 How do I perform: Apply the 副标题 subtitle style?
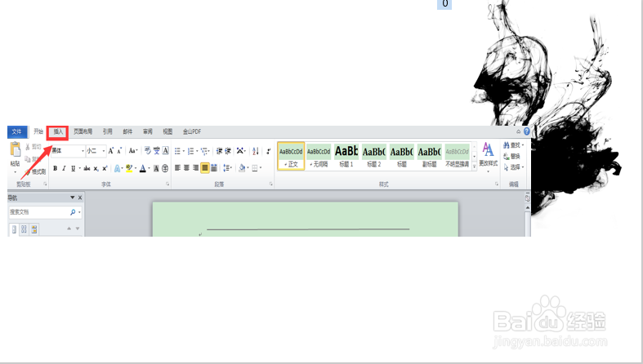point(430,156)
